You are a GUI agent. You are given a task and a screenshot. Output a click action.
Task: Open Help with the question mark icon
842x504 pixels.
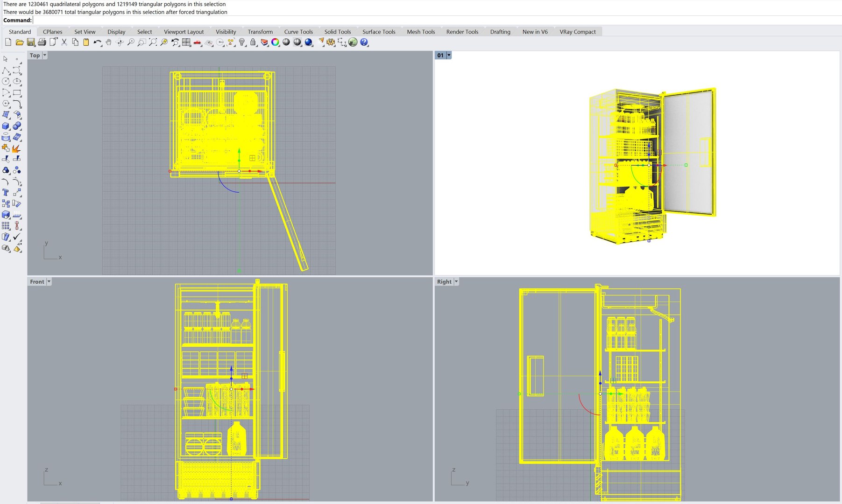(x=364, y=42)
